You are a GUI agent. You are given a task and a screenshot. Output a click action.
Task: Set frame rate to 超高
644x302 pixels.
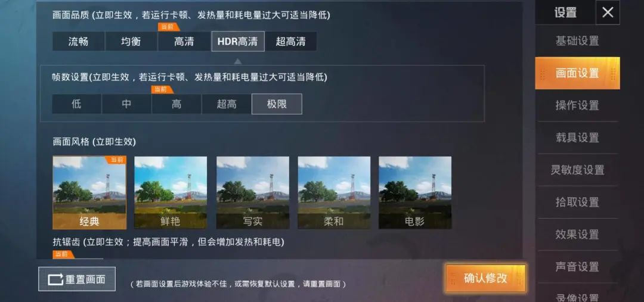227,104
